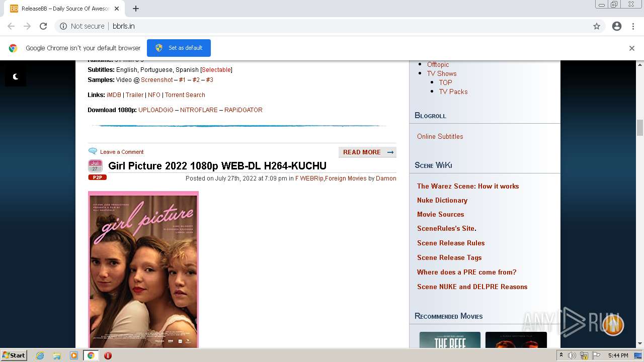Click Leave a Comment link
This screenshot has width=644, height=362.
point(122,152)
